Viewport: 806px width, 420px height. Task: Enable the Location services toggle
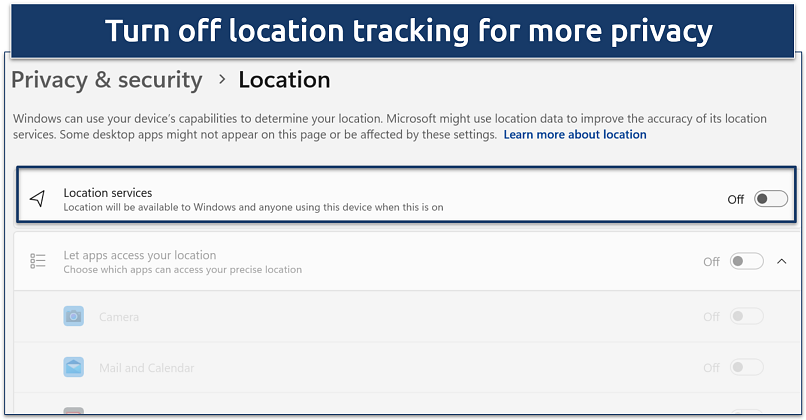coord(771,199)
